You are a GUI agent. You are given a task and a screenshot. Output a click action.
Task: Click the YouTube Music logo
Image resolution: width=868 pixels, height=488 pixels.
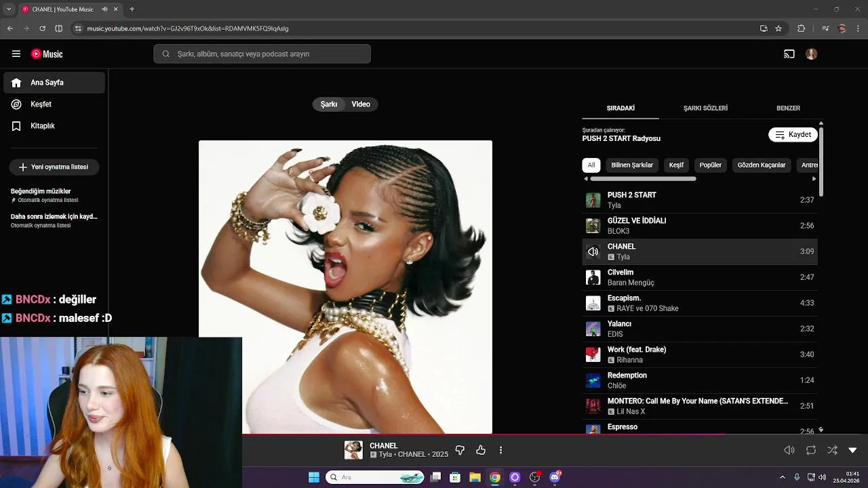click(x=47, y=54)
